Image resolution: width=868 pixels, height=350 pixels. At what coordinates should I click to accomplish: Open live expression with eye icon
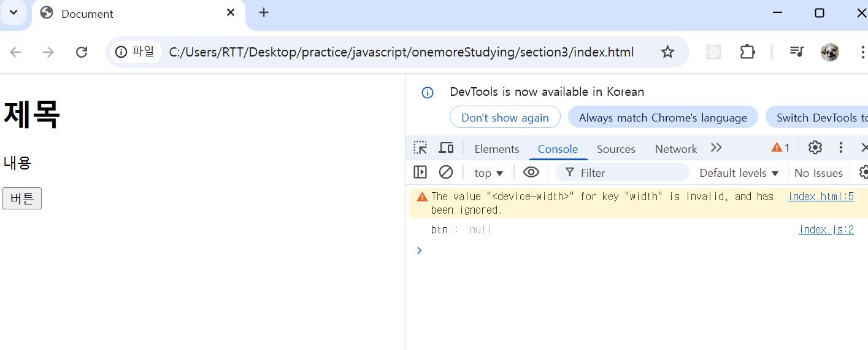[531, 173]
